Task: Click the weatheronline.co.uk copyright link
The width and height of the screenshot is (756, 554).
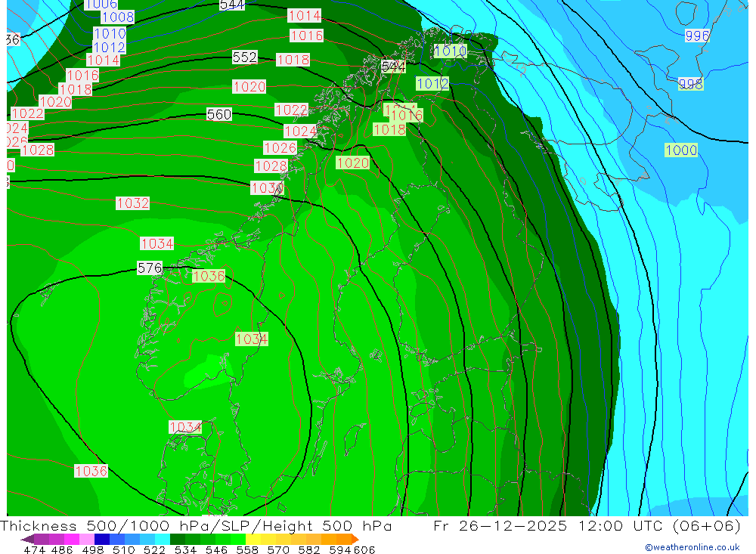Action: (x=692, y=547)
